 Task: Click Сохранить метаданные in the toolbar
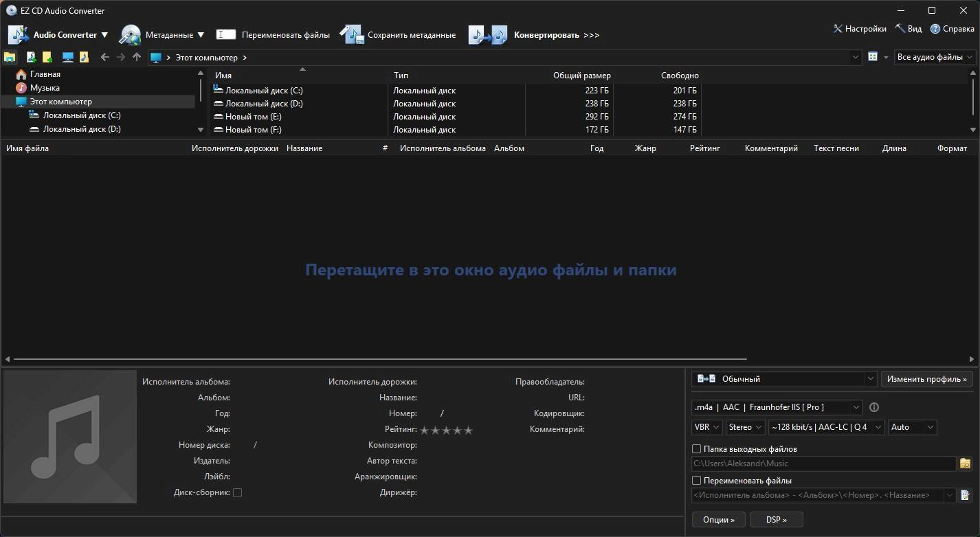point(398,35)
